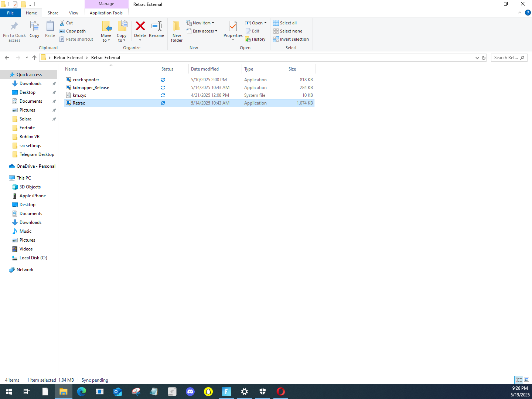The height and width of the screenshot is (399, 532).
Task: Go back with the Back arrow
Action: pyautogui.click(x=7, y=58)
